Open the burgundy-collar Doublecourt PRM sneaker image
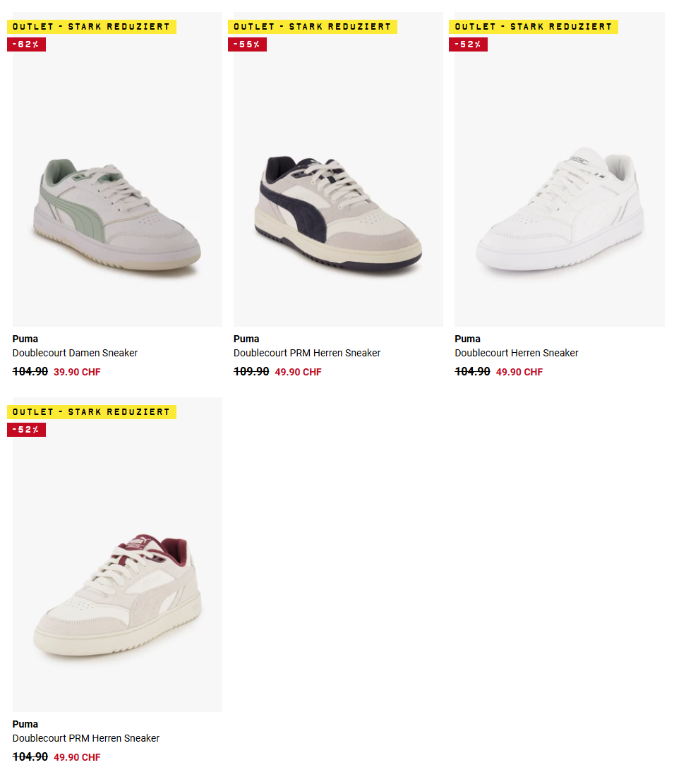Image resolution: width=674 pixels, height=784 pixels. [117, 555]
